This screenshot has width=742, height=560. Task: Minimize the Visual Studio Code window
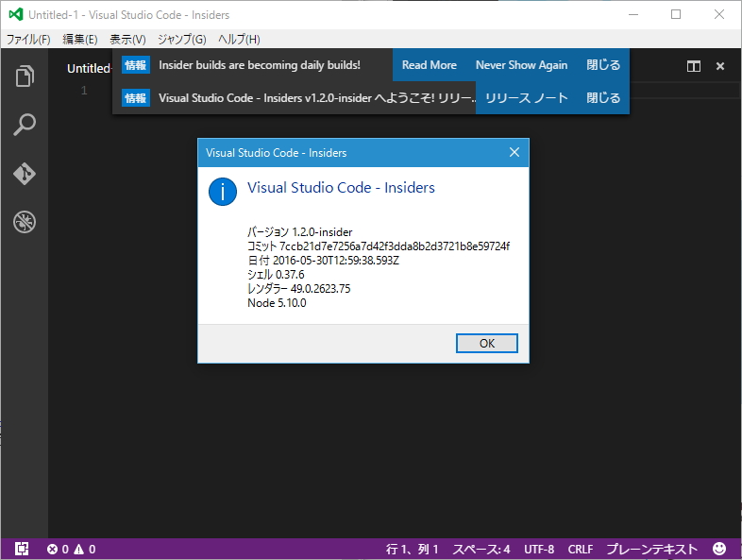(x=633, y=15)
